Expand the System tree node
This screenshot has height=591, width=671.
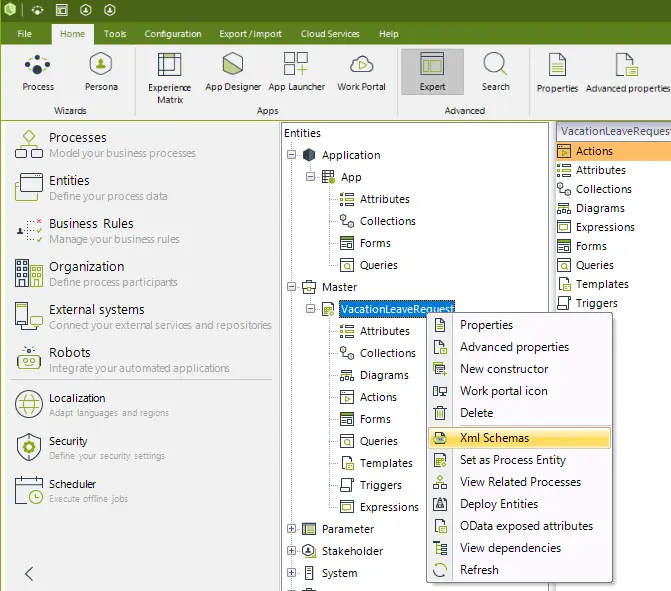(291, 573)
